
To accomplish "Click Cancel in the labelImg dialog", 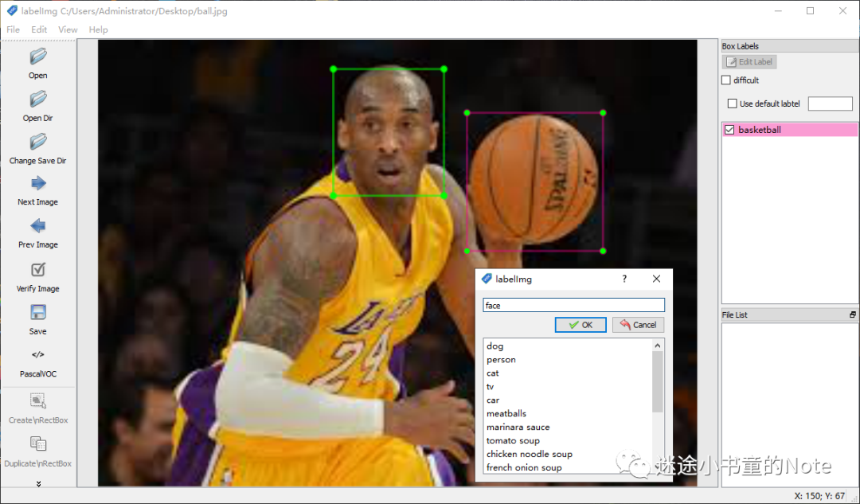I will [x=638, y=325].
